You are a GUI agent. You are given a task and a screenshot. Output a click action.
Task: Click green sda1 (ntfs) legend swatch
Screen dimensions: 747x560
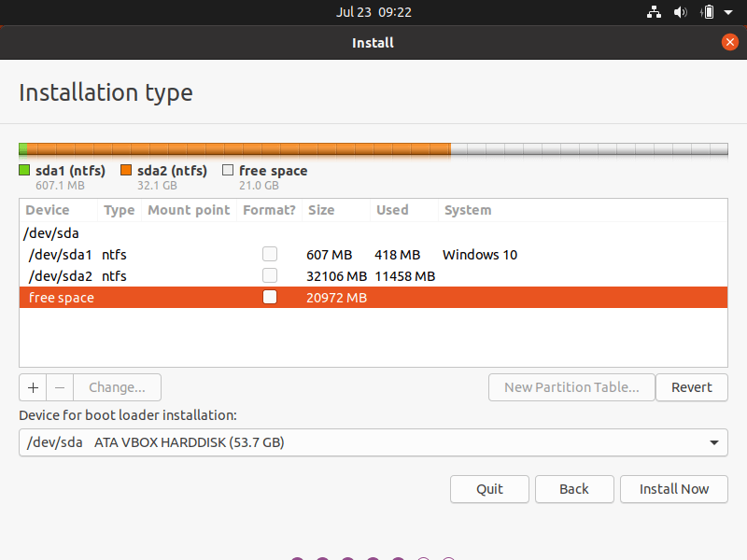24,170
